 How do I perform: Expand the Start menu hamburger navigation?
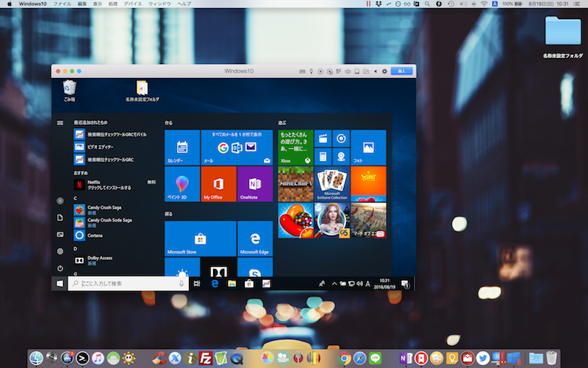point(60,122)
